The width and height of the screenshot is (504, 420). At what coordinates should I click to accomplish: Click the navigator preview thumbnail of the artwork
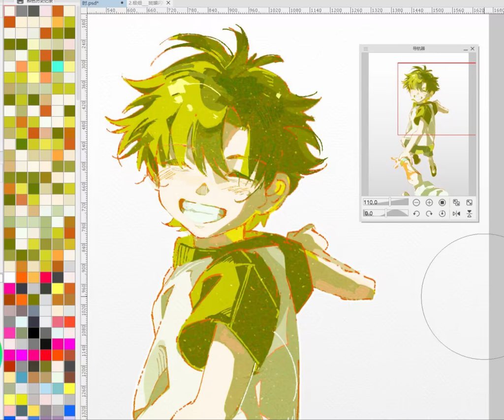(x=418, y=125)
